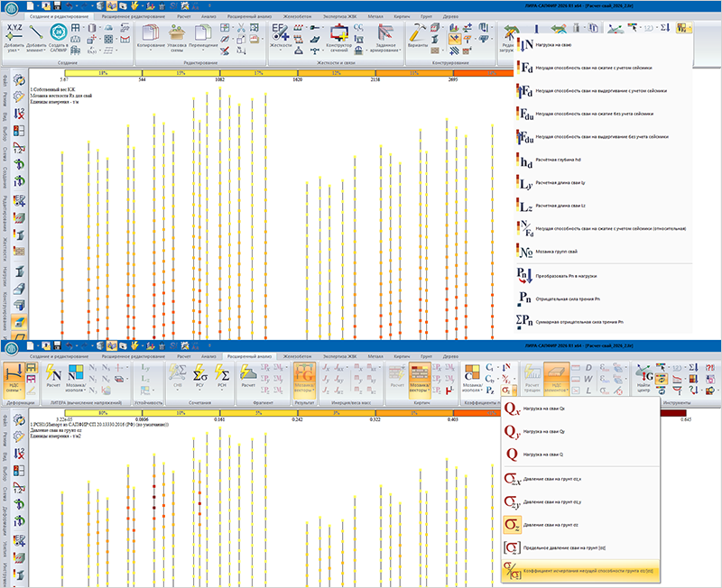Toggle Мозаика/векторы in Результат group

pos(303,378)
